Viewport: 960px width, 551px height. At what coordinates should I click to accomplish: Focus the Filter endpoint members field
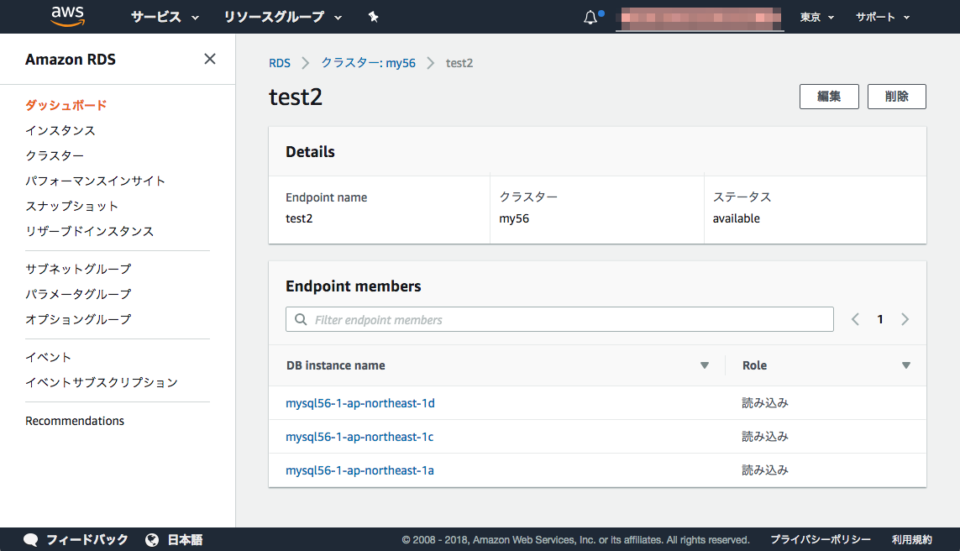coord(560,319)
